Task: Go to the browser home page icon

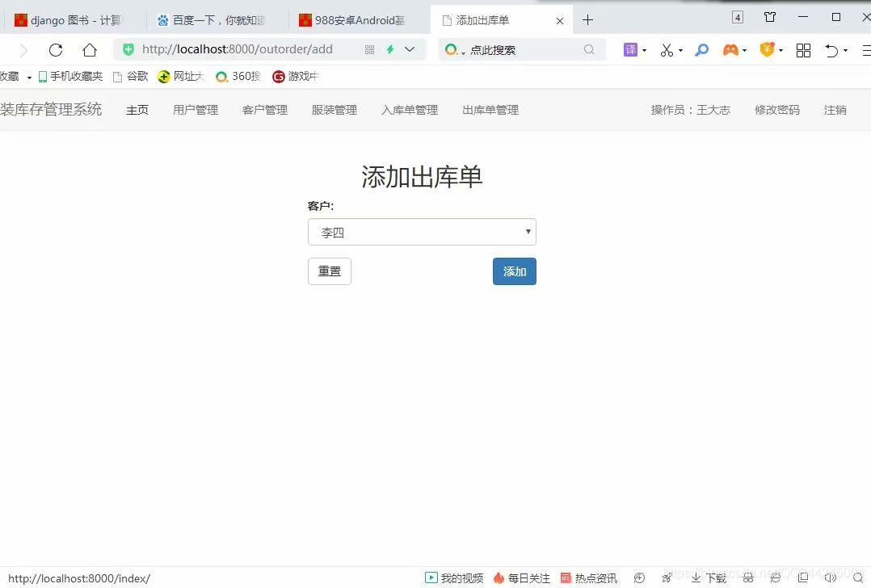Action: tap(90, 50)
